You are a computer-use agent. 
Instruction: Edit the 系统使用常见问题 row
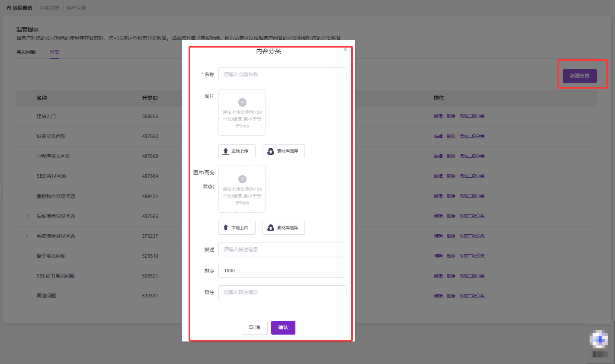click(438, 236)
